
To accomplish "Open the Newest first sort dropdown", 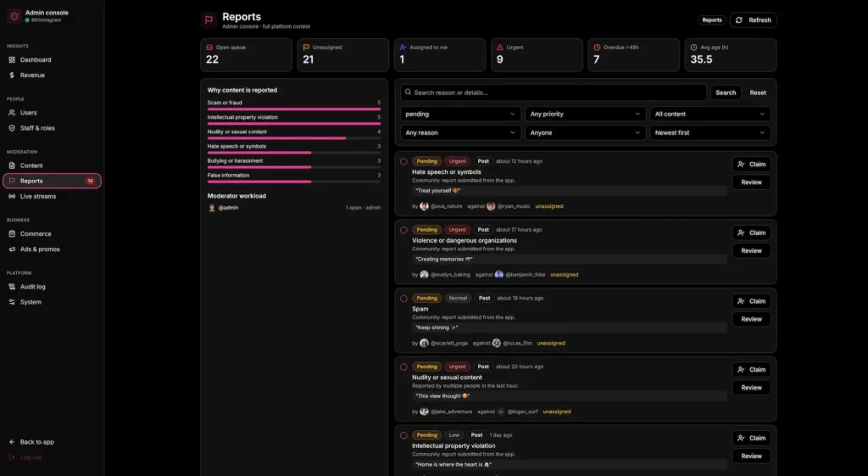I will [710, 133].
